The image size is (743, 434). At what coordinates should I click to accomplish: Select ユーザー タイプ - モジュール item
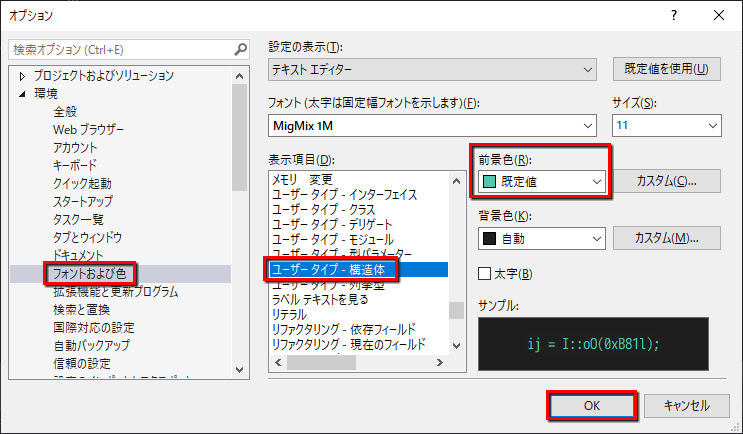point(333,240)
